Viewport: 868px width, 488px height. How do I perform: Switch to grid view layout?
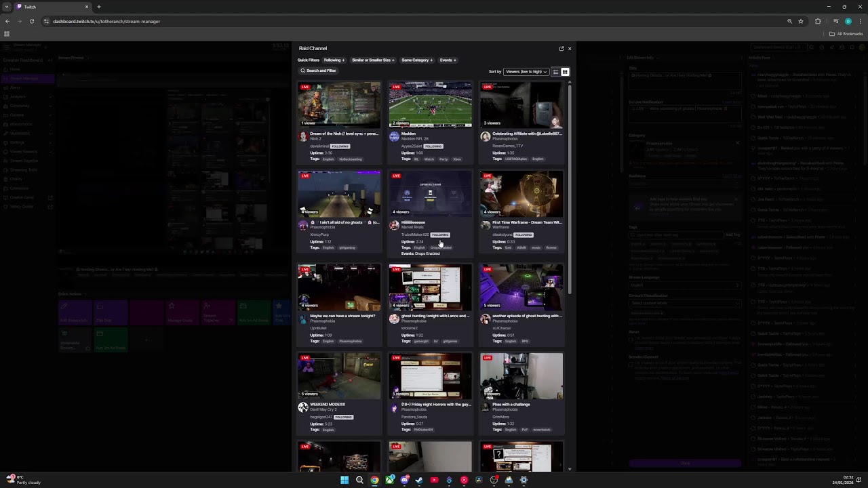pyautogui.click(x=565, y=72)
